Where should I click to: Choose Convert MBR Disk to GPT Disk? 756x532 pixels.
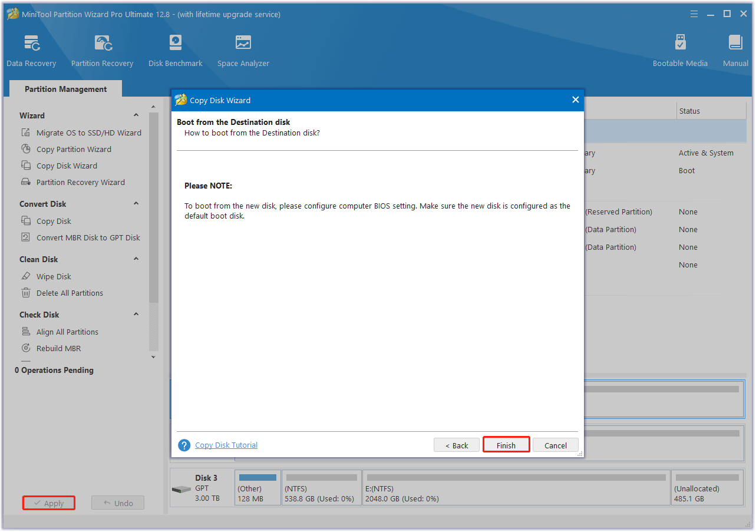click(88, 237)
